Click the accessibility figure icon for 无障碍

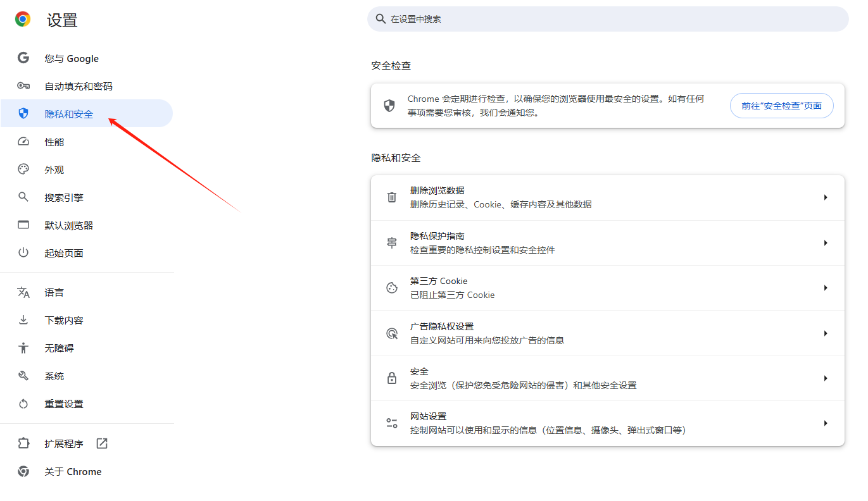click(x=23, y=348)
